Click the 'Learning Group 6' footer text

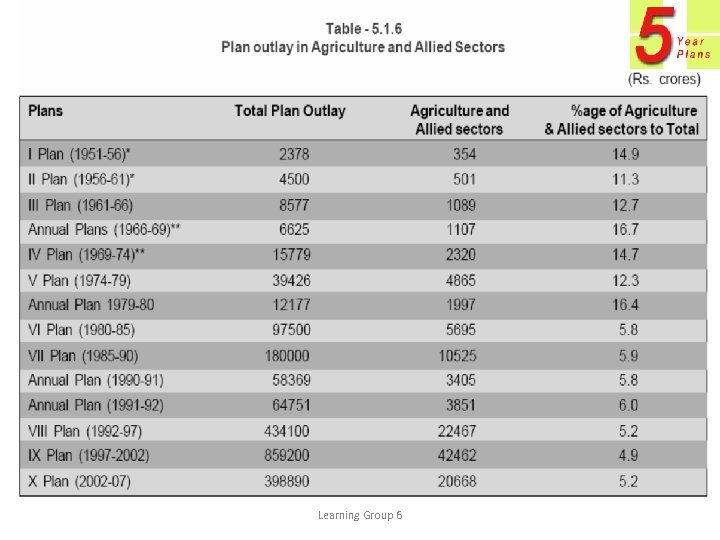[360, 515]
